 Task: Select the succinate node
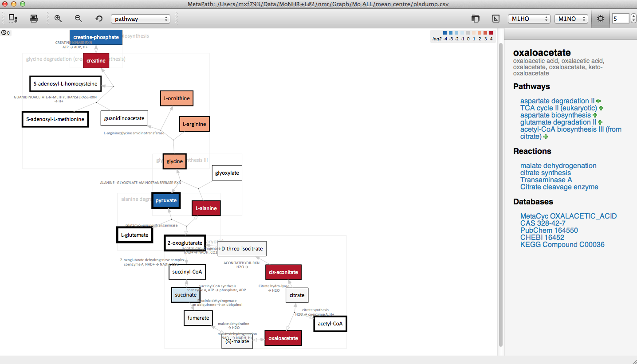[185, 295]
